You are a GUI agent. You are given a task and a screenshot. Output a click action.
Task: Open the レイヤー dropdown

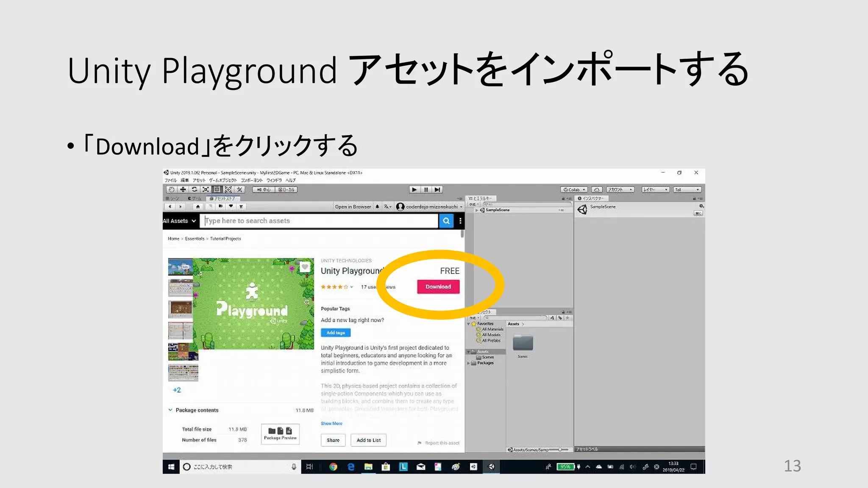pos(655,190)
